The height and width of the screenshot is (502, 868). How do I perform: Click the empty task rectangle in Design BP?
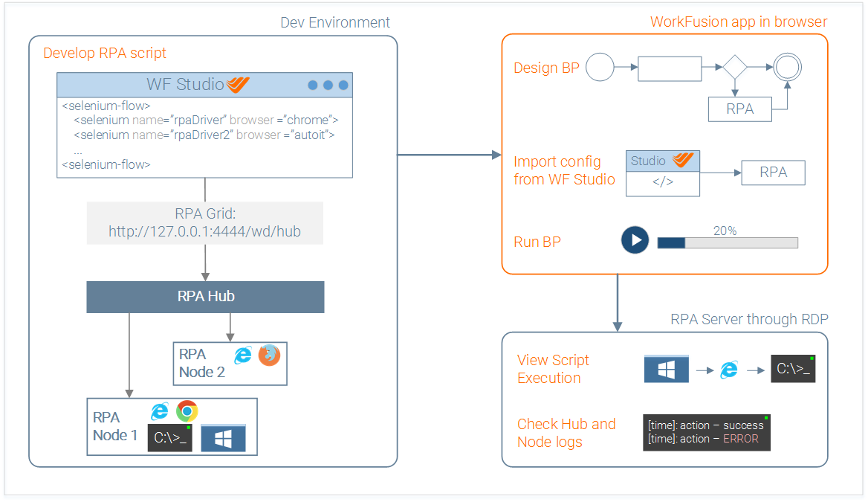670,68
